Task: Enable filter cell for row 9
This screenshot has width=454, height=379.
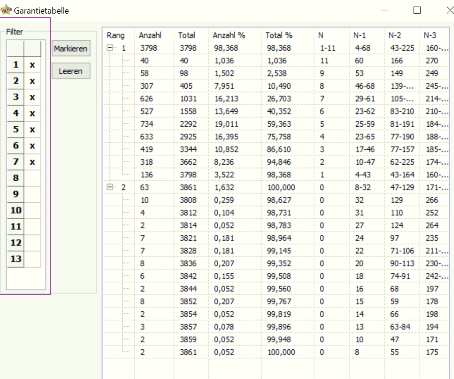Action: click(32, 194)
